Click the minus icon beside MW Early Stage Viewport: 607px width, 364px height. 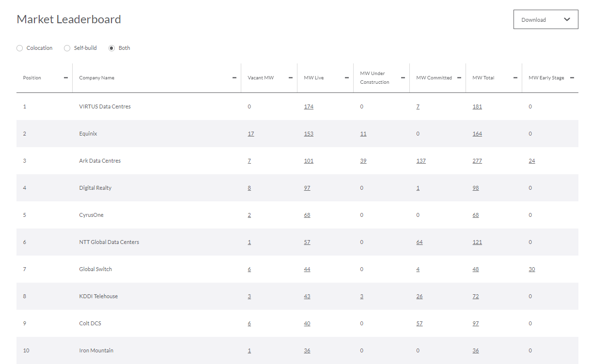(572, 78)
